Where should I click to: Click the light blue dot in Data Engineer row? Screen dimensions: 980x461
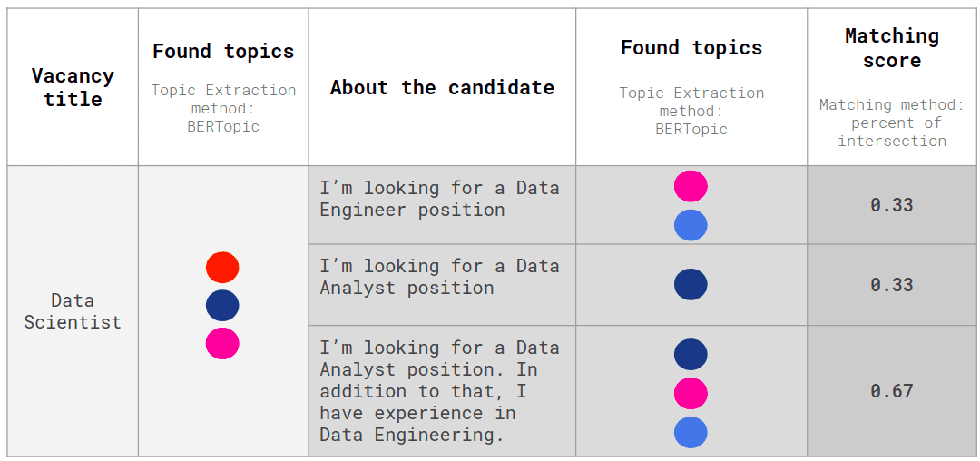[x=691, y=225]
